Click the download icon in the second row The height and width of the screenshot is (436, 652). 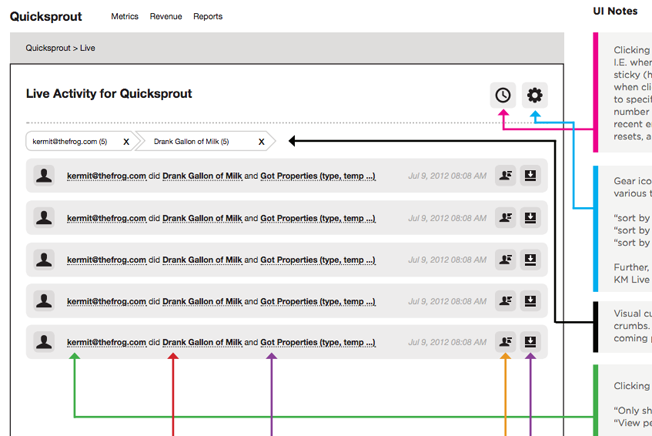tap(530, 217)
